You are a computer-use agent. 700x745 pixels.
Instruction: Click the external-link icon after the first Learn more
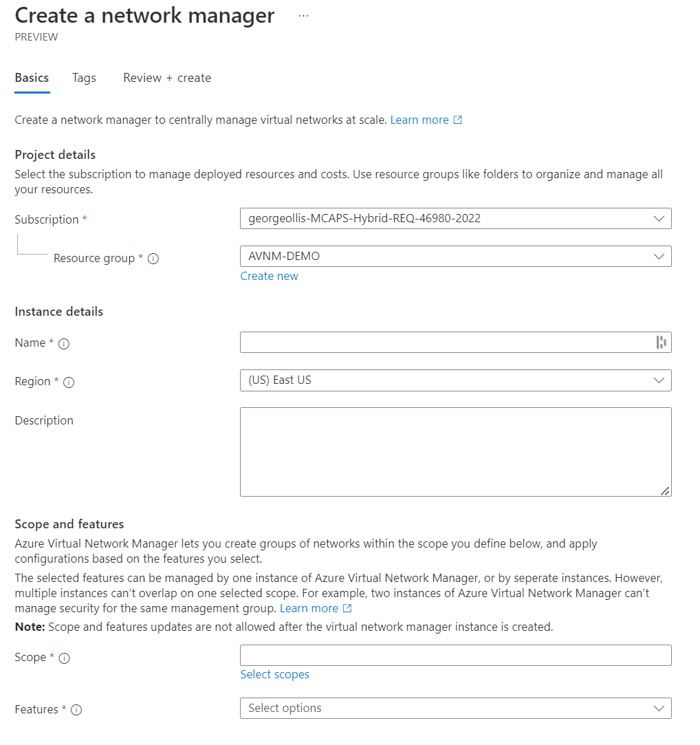click(457, 119)
